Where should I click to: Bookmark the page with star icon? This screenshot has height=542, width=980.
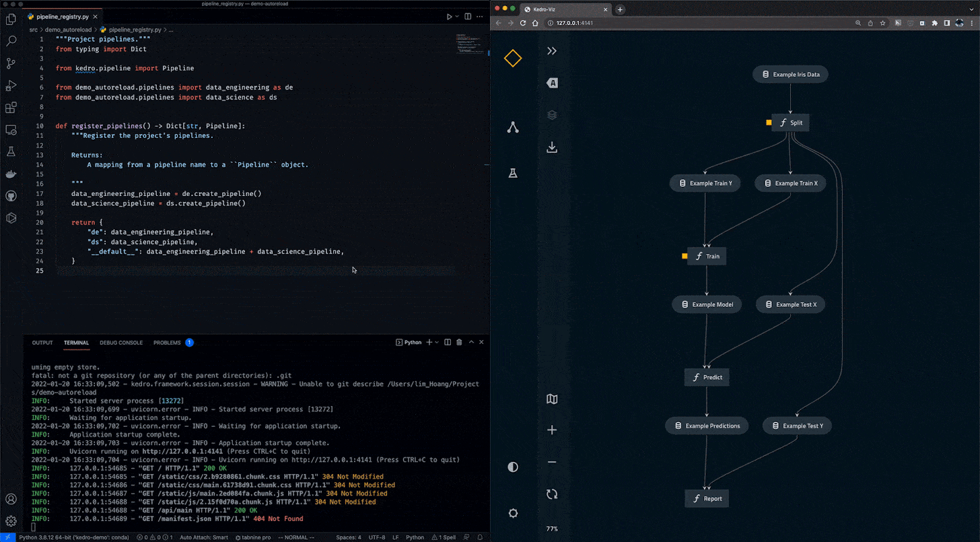882,23
